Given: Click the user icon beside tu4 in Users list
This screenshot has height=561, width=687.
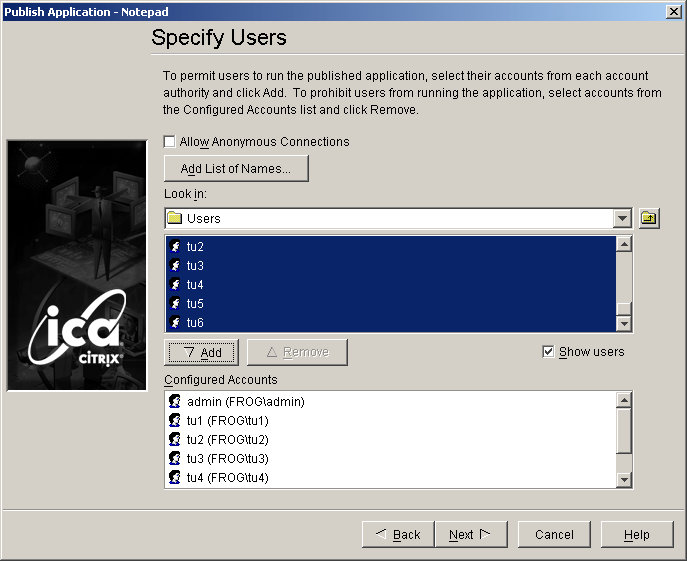Looking at the screenshot, I should click(x=175, y=284).
